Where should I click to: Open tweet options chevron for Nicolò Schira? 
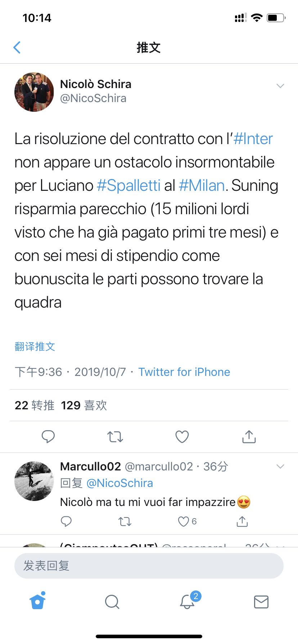(x=280, y=86)
